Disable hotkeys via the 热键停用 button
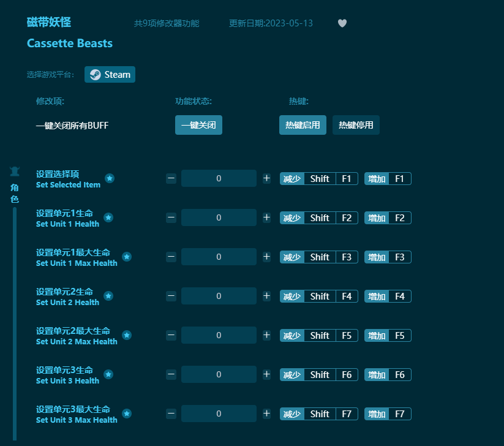The image size is (504, 446). pyautogui.click(x=356, y=125)
